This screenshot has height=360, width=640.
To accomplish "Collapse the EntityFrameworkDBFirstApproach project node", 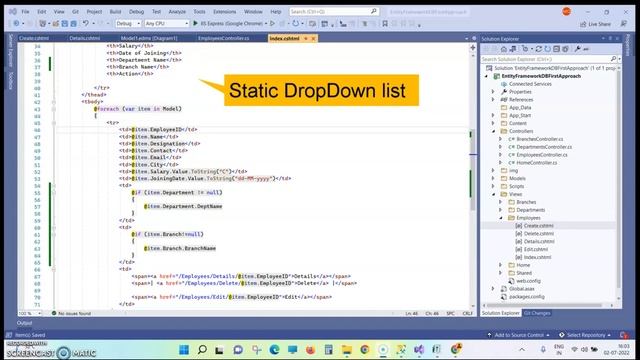I will pyautogui.click(x=487, y=76).
